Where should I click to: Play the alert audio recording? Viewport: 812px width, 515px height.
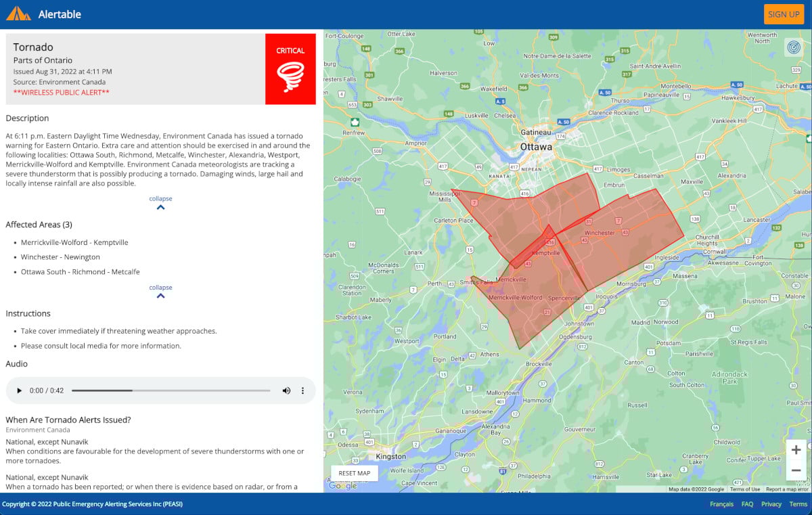coord(19,390)
